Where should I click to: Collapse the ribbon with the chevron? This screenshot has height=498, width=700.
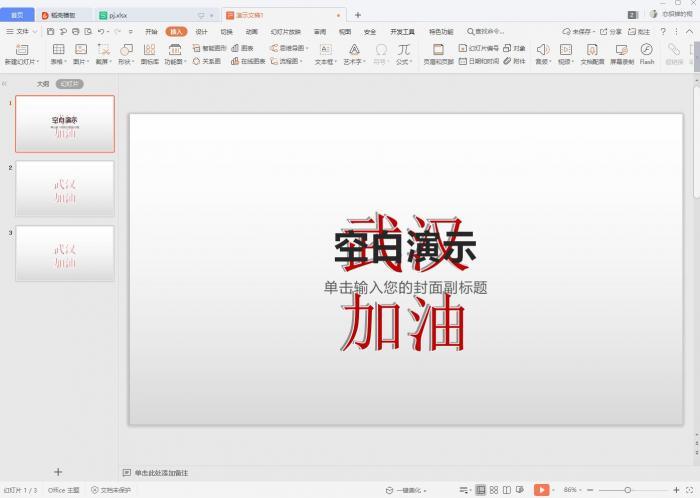[x=690, y=32]
